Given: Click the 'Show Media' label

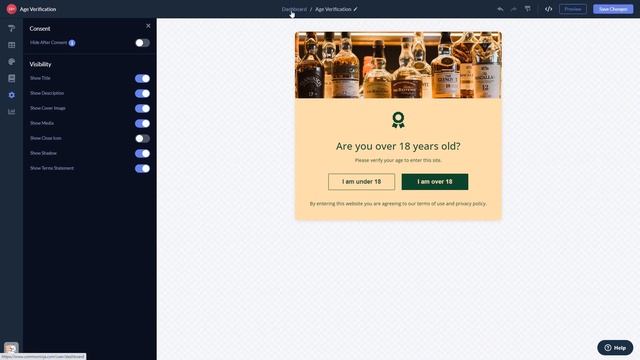Looking at the screenshot, I should [42, 123].
